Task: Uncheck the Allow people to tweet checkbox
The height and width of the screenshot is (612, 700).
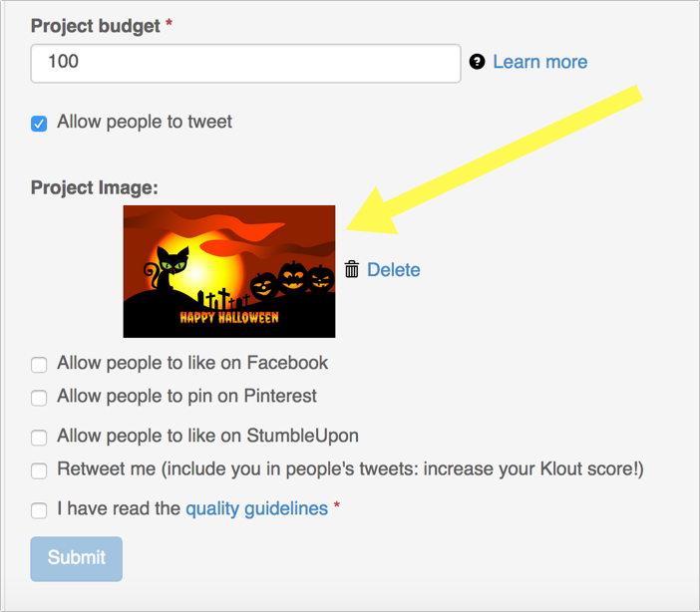Action: tap(39, 124)
